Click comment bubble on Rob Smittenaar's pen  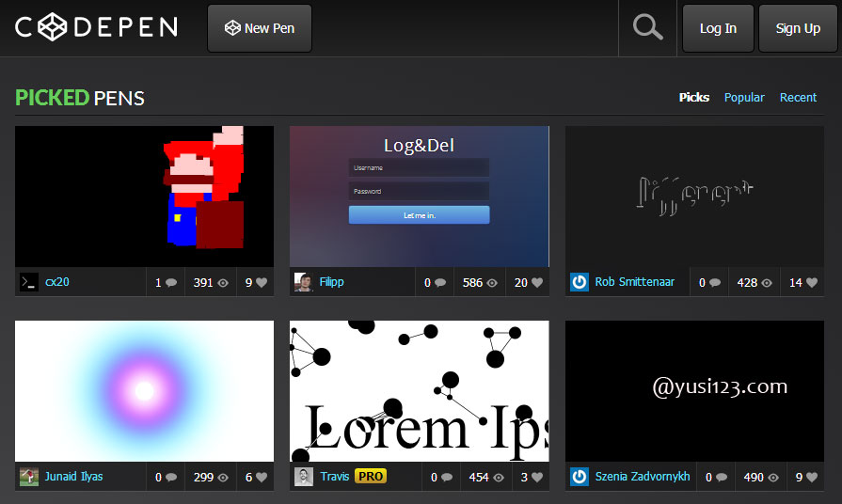point(715,283)
